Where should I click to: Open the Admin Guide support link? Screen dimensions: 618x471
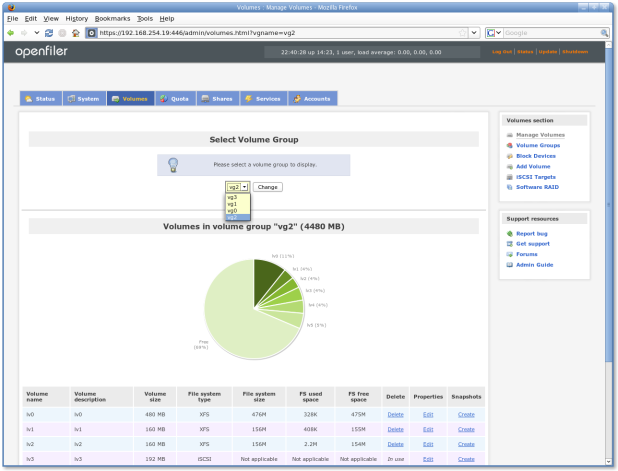[534, 265]
